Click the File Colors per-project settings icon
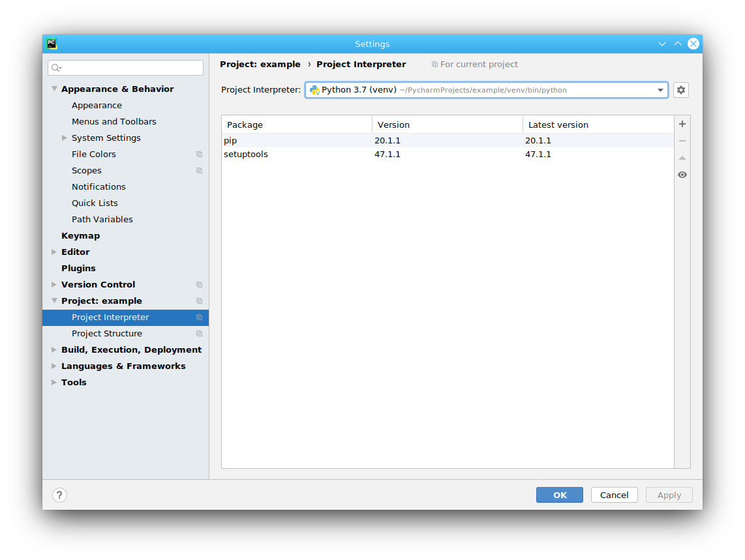This screenshot has width=745, height=560. click(x=199, y=154)
